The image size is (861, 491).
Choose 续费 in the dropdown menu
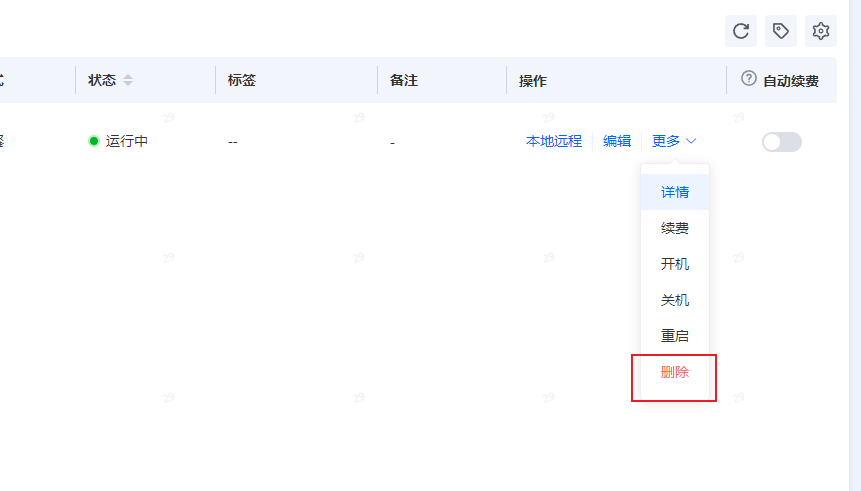[675, 228]
